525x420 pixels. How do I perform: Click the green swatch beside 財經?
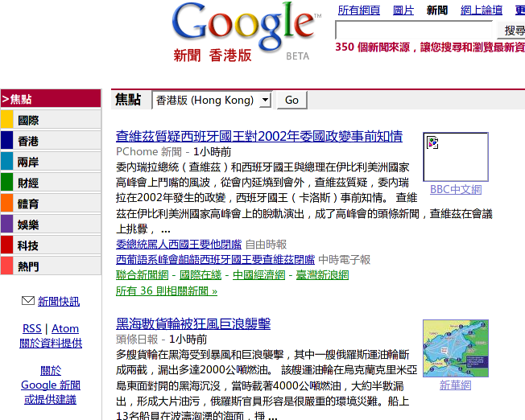[x=6, y=183]
